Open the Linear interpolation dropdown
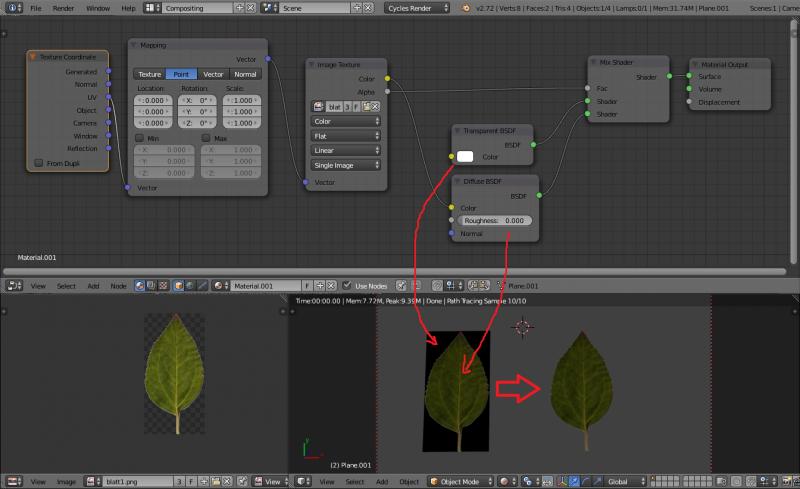Viewport: 800px width, 489px height. pos(346,150)
